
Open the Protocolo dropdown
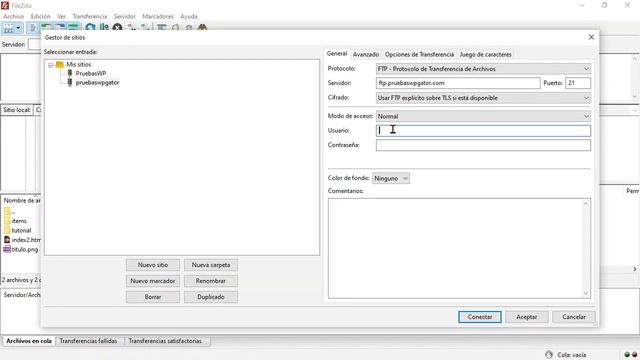[x=483, y=69]
